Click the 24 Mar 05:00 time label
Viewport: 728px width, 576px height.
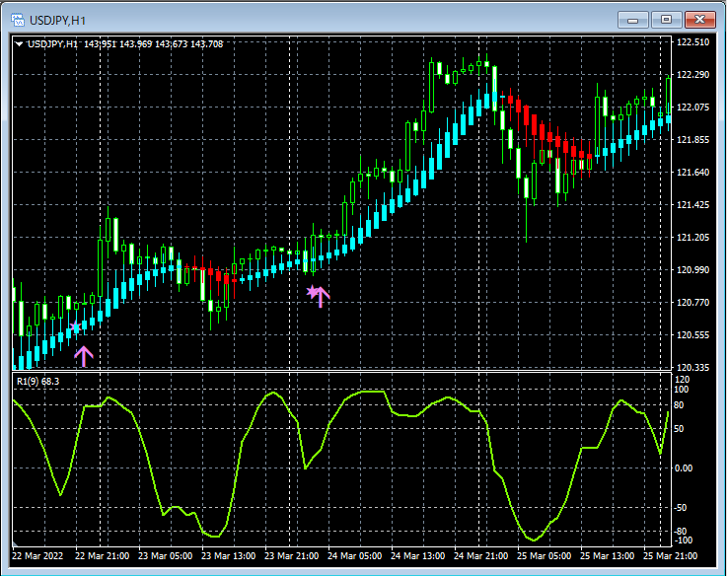click(x=355, y=555)
